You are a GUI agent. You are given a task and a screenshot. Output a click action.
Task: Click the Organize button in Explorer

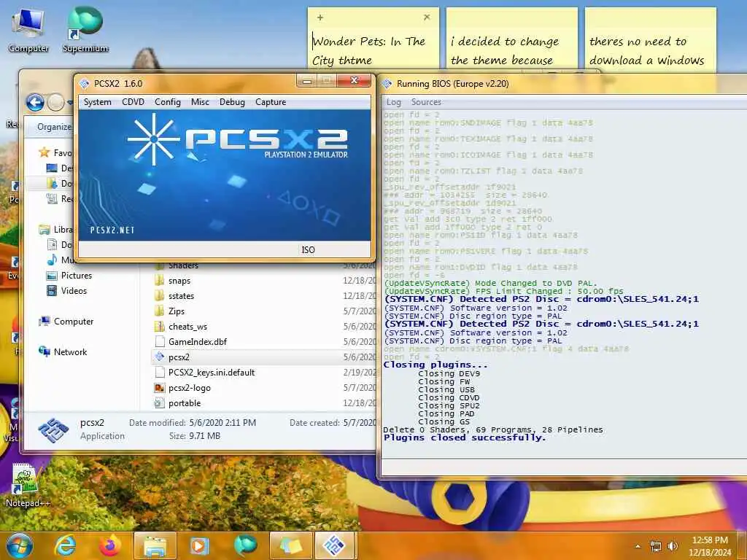click(x=54, y=127)
